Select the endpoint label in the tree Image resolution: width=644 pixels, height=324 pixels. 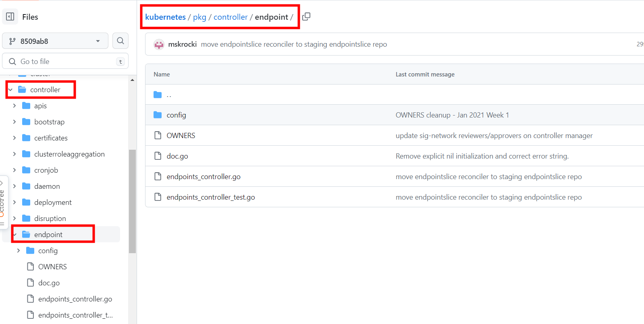48,234
